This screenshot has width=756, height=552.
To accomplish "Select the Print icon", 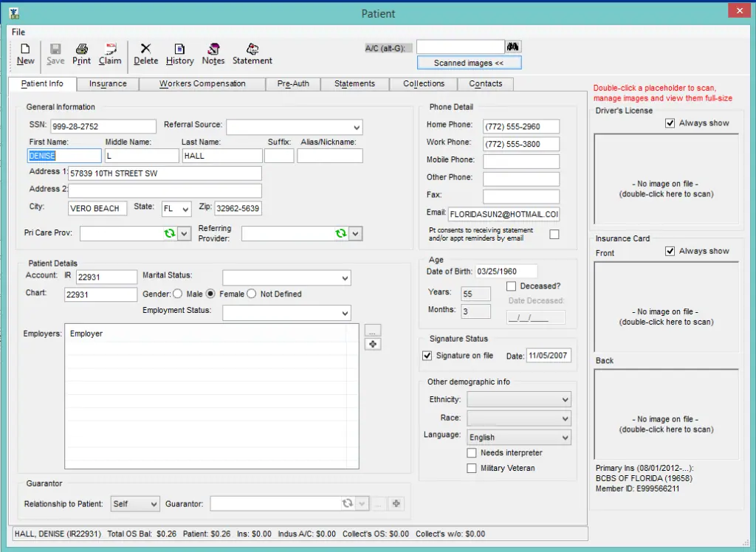I will coord(81,52).
